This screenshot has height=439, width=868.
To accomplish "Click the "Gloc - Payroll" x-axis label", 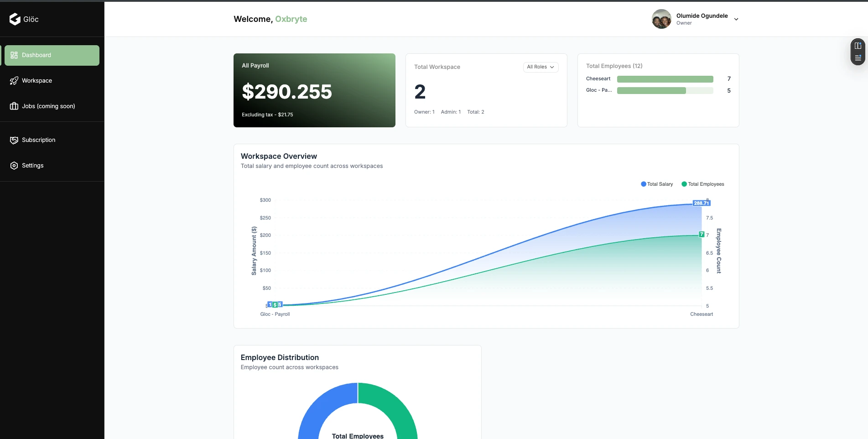I will coord(275,314).
